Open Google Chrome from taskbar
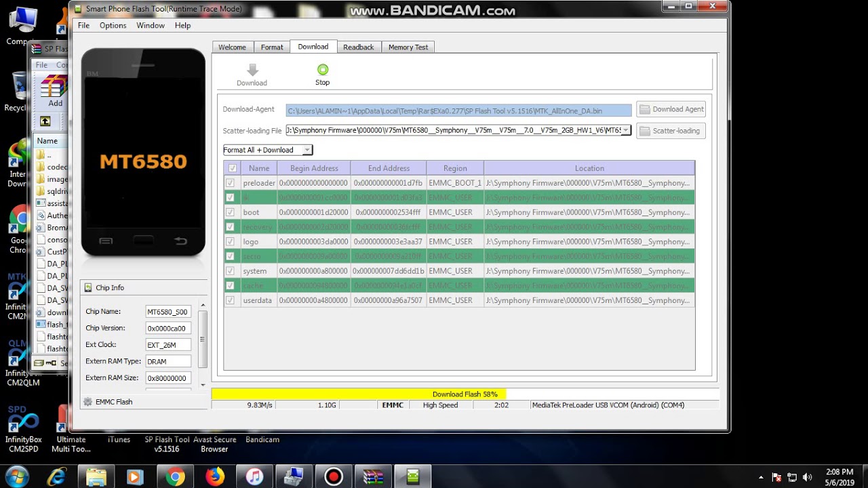Screen dimensions: 868x488 tap(175, 476)
